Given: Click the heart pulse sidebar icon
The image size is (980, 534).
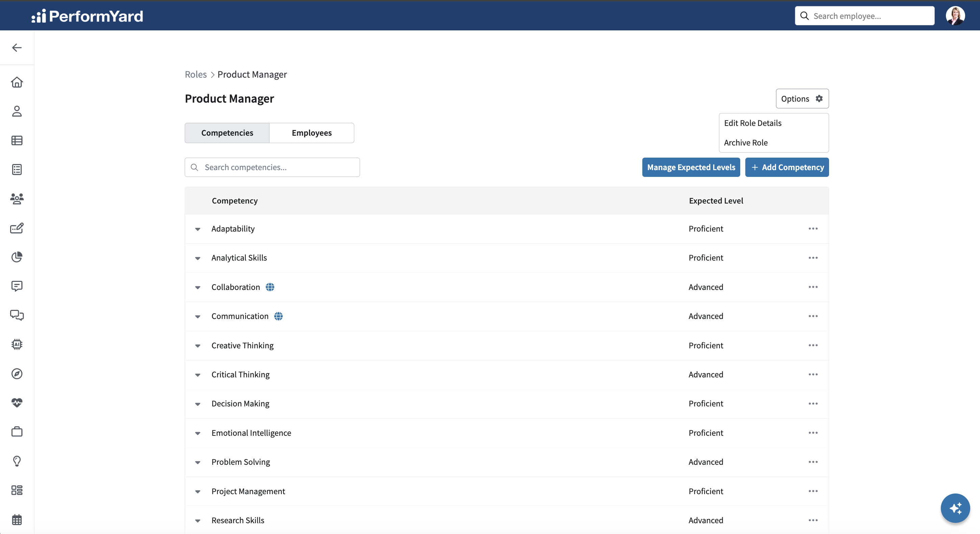Looking at the screenshot, I should (x=17, y=402).
